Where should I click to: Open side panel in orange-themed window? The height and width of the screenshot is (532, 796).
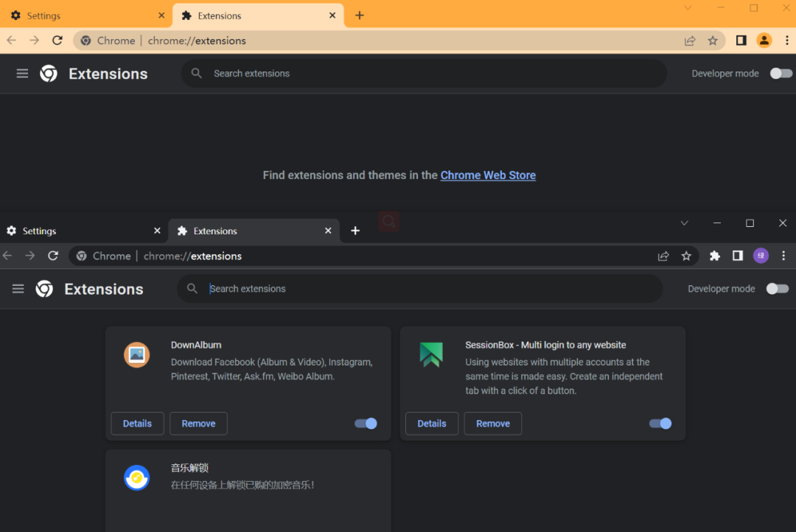741,41
